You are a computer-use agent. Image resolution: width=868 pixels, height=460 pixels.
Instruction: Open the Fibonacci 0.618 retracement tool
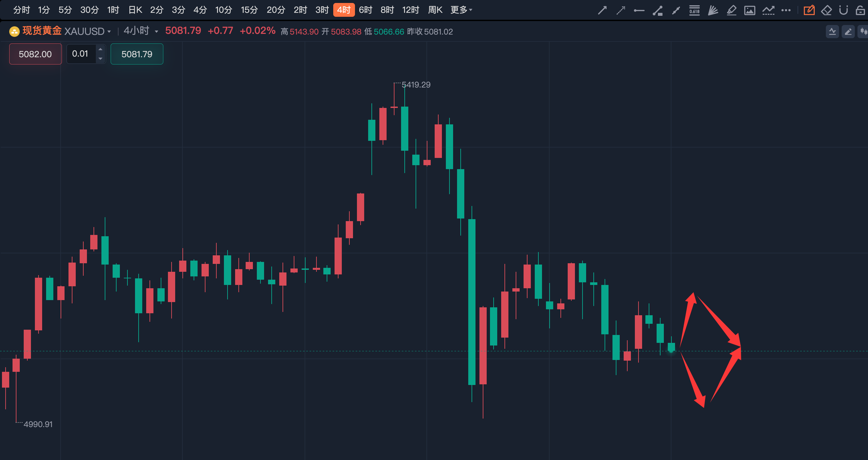(694, 10)
